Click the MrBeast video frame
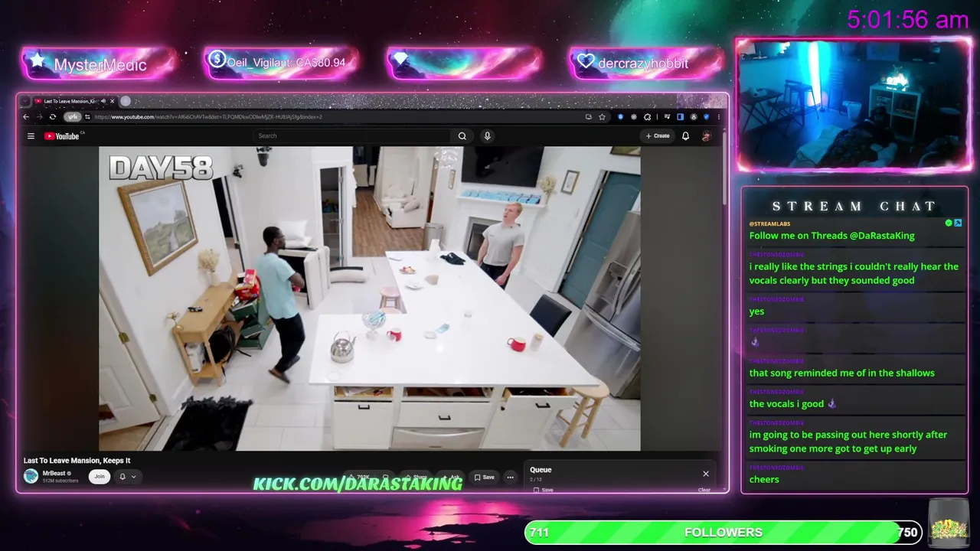Screen dimensions: 980x551 (x=370, y=298)
